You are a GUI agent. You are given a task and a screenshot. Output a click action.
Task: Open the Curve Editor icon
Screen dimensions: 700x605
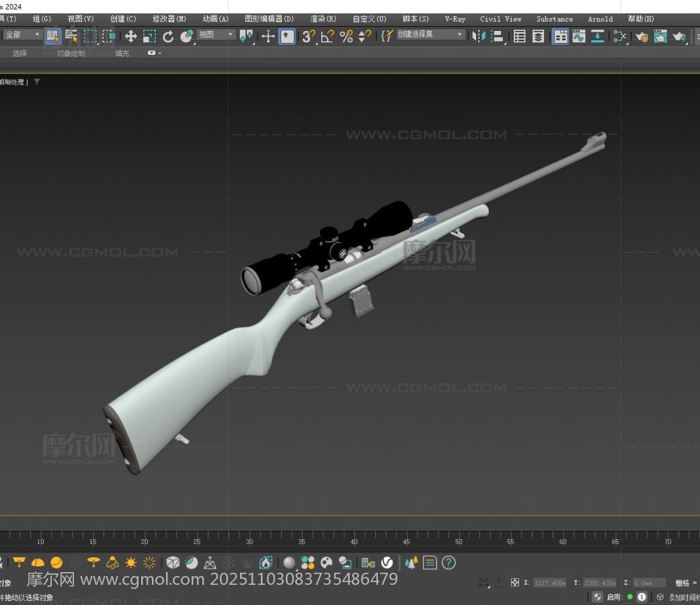579,36
